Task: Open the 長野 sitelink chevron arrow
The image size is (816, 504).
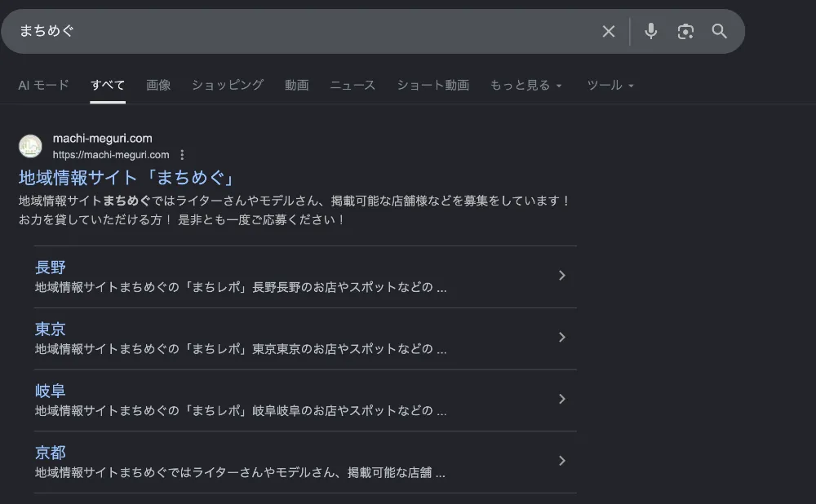Action: tap(562, 276)
